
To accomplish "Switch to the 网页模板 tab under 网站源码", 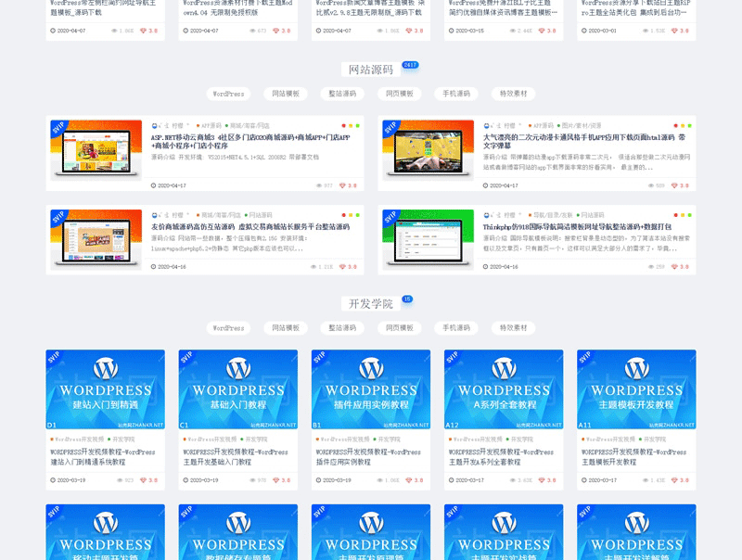I will 400,94.
